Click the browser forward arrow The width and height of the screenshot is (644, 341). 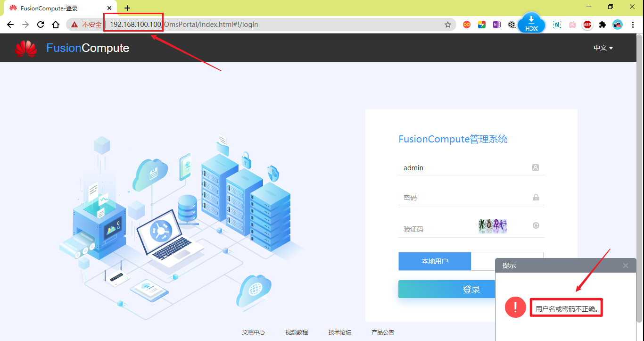point(25,25)
